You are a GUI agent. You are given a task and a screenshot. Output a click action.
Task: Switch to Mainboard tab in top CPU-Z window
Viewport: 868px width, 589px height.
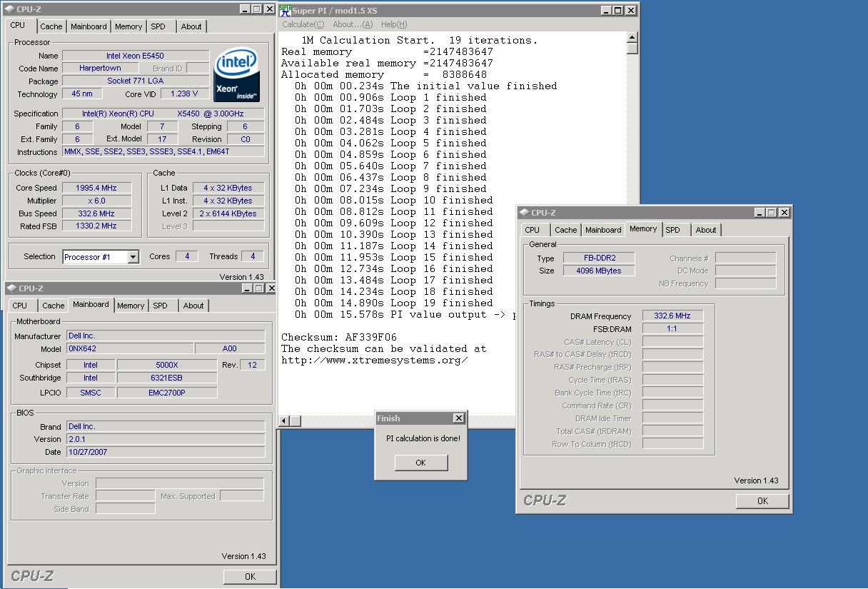89,26
